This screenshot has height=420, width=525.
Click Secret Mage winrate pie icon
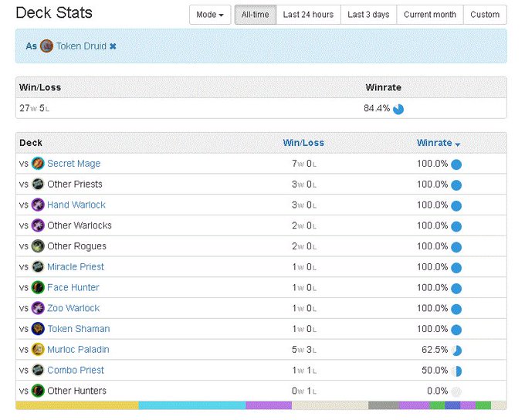(x=456, y=164)
